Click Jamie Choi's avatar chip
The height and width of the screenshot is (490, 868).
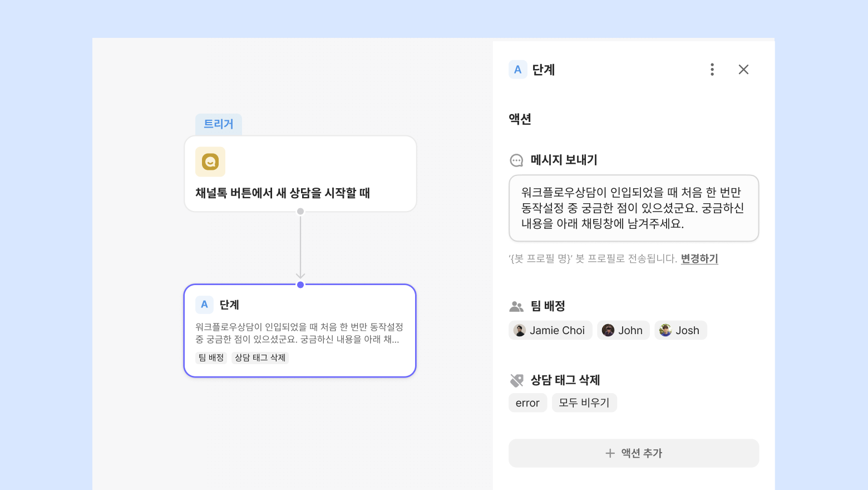point(550,330)
